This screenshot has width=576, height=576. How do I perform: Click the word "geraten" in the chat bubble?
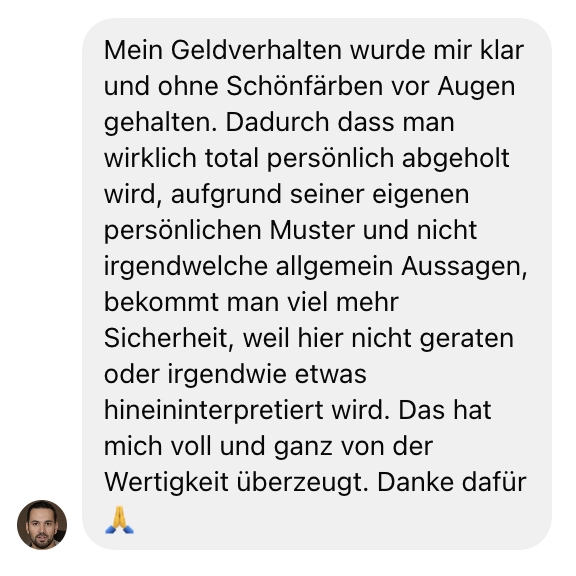click(x=467, y=338)
